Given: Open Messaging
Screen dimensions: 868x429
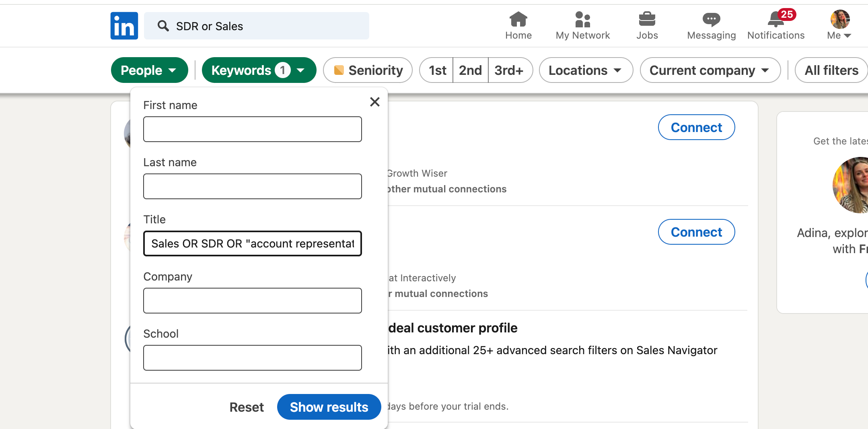Looking at the screenshot, I should click(711, 24).
